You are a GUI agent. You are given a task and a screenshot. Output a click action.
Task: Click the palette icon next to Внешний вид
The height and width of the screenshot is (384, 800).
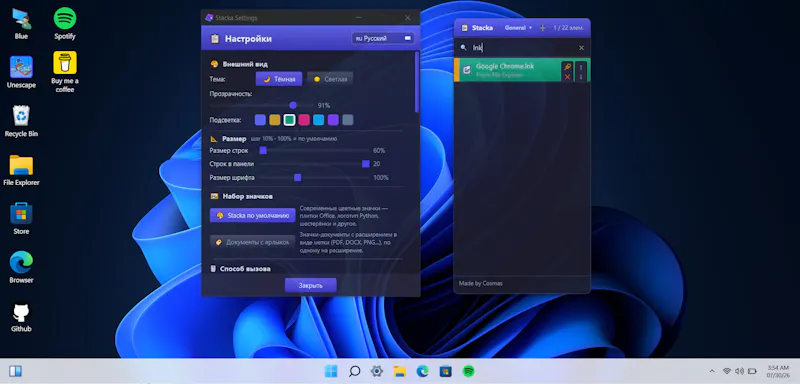click(214, 64)
